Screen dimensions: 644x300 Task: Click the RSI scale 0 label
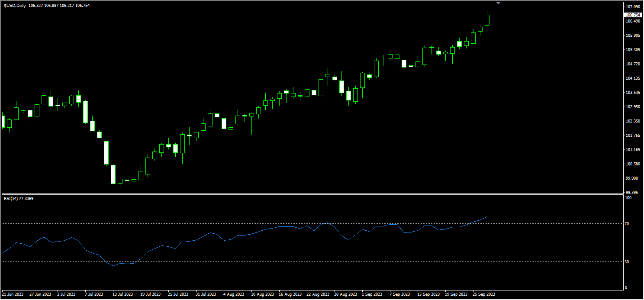click(626, 287)
